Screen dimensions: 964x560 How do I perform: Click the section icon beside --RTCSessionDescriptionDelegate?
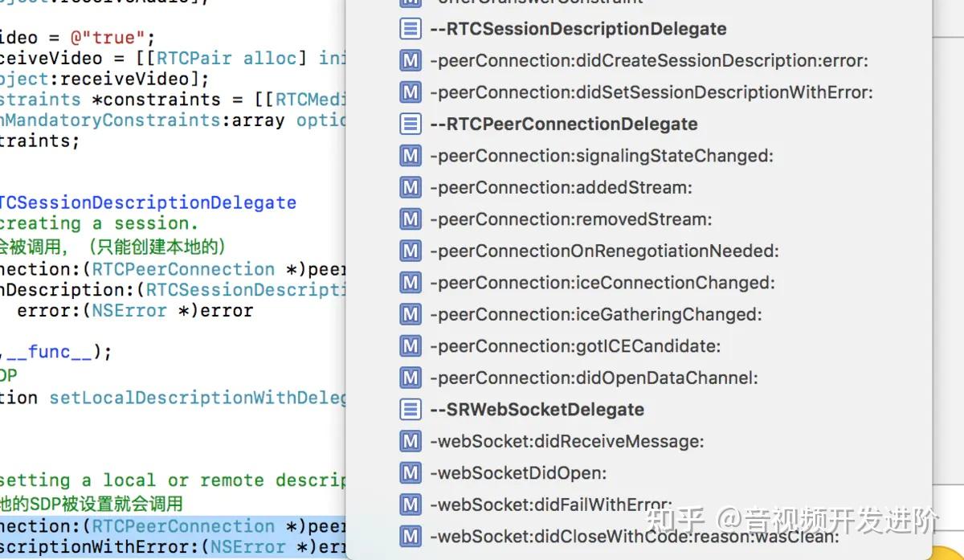click(x=411, y=29)
